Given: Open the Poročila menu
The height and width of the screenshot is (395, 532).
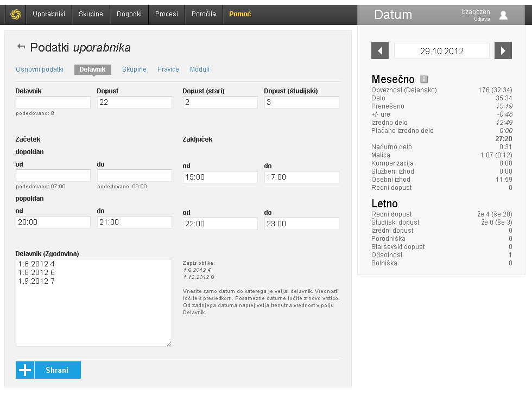Looking at the screenshot, I should (x=204, y=14).
